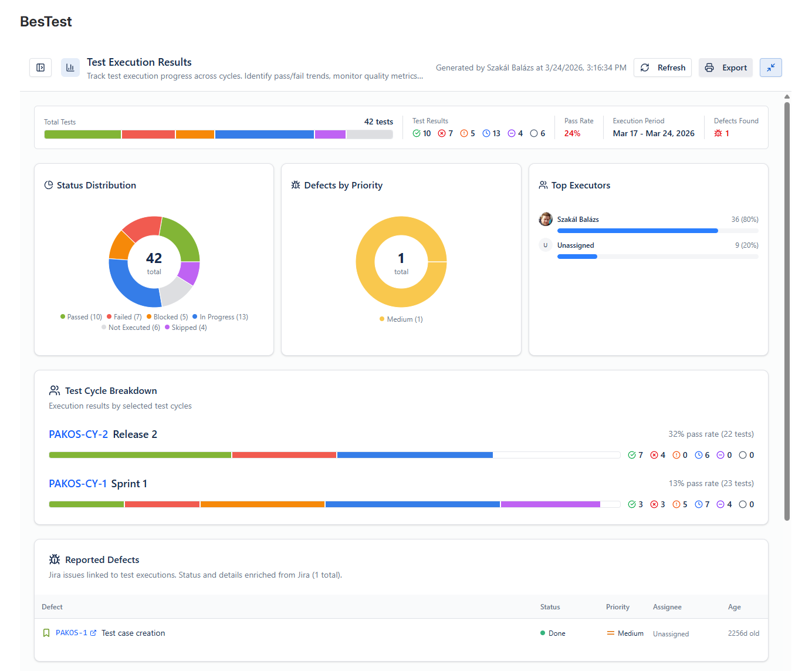The height and width of the screenshot is (671, 812).
Task: Open the PAKOS-1 defect link
Action: pos(71,633)
